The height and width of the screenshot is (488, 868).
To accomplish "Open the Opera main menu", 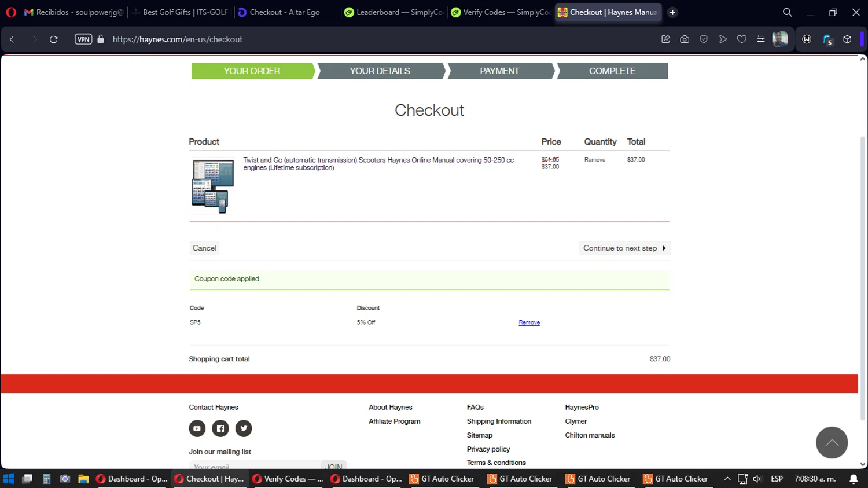I will (x=11, y=12).
